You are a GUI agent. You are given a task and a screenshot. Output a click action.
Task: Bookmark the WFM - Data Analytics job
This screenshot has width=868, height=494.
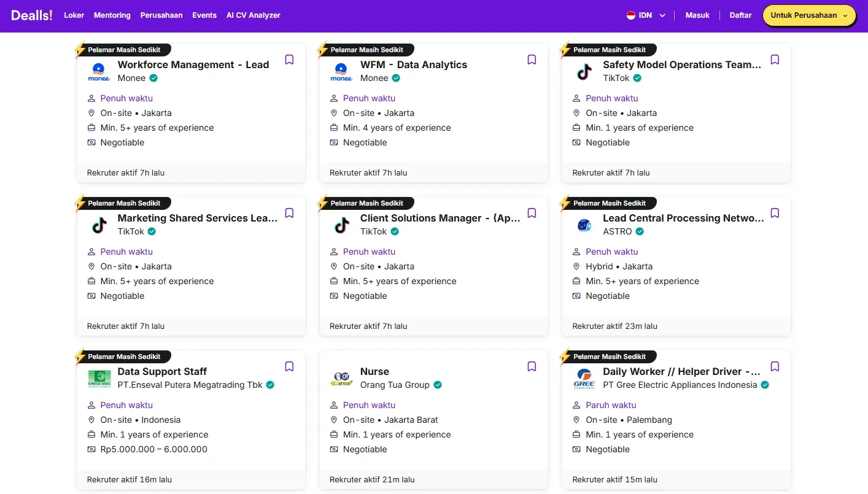tap(532, 60)
